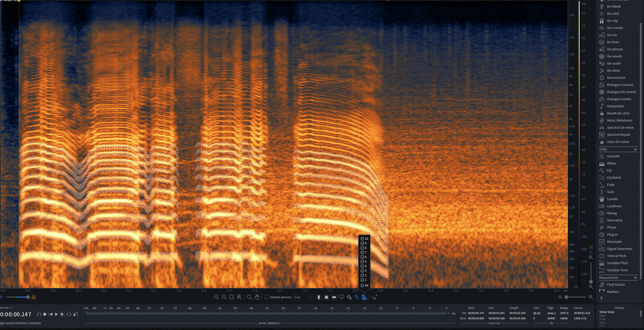Click the timeline zoom-in icon at bottom right
This screenshot has width=644, height=330.
coord(591,297)
